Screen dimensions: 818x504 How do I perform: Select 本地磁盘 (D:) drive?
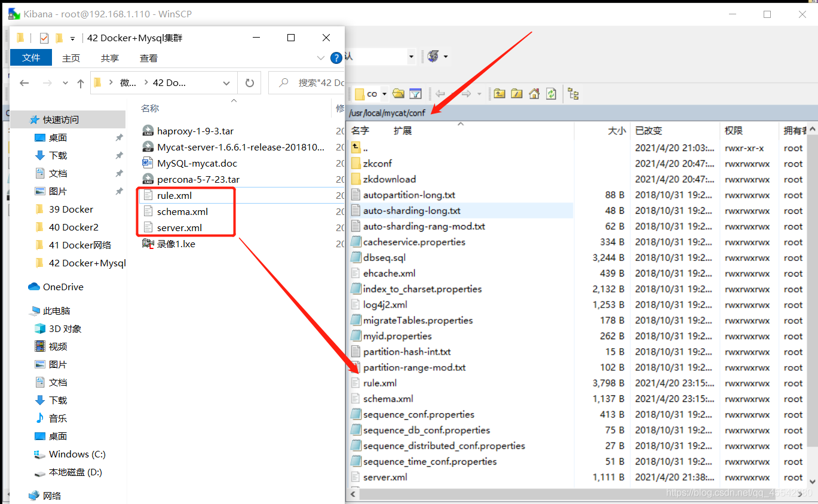point(75,472)
